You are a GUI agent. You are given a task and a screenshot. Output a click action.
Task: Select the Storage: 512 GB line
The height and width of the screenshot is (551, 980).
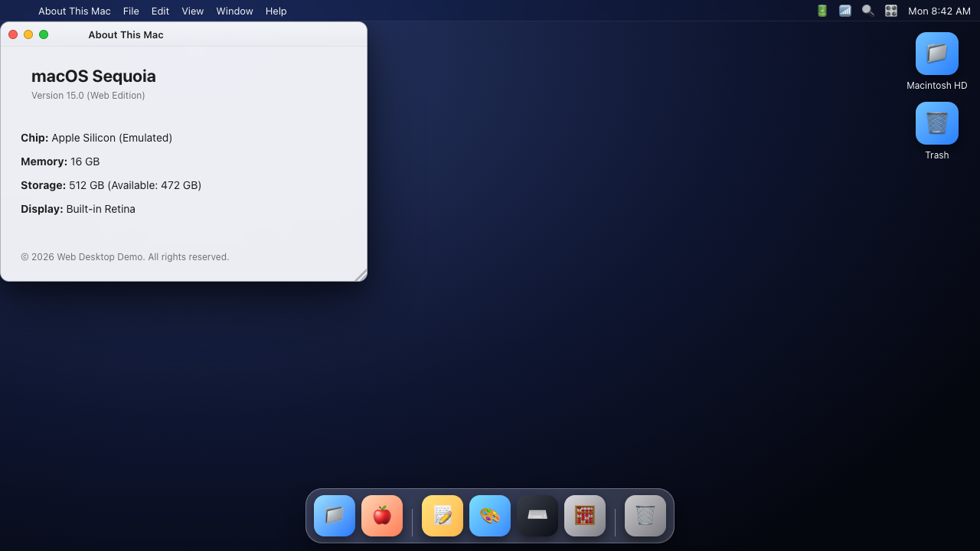[111, 185]
